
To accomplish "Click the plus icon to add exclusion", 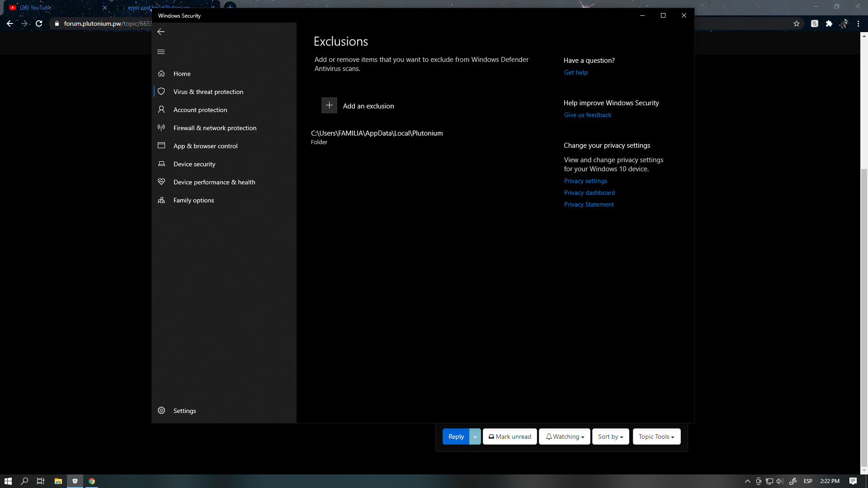I will click(x=329, y=105).
